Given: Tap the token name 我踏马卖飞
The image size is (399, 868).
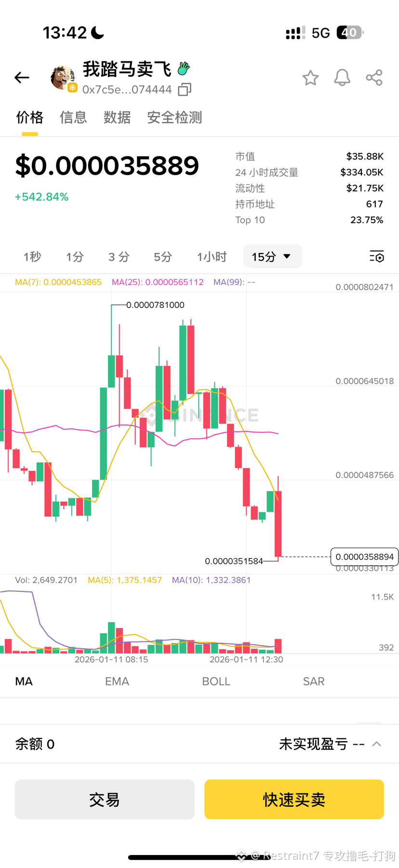Looking at the screenshot, I should 127,69.
